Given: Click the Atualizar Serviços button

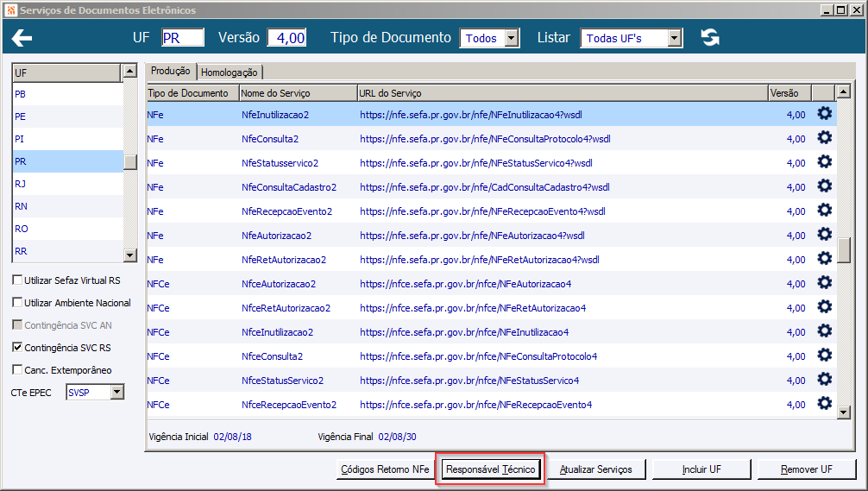Looking at the screenshot, I should pos(595,469).
